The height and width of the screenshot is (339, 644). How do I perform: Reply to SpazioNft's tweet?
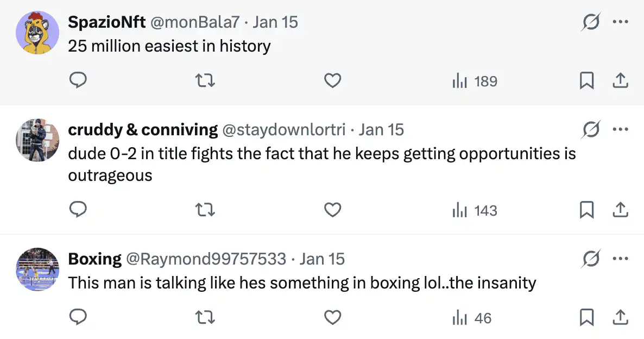pos(79,81)
